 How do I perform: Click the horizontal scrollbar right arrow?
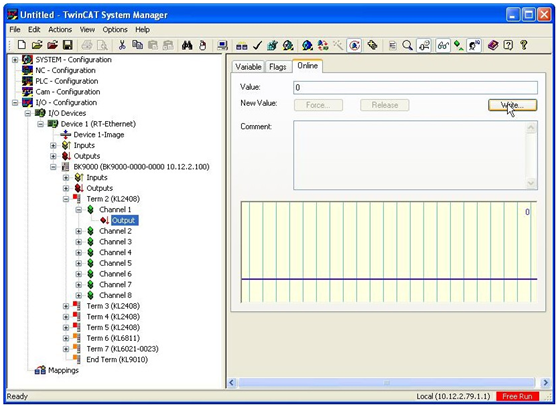tap(545, 383)
